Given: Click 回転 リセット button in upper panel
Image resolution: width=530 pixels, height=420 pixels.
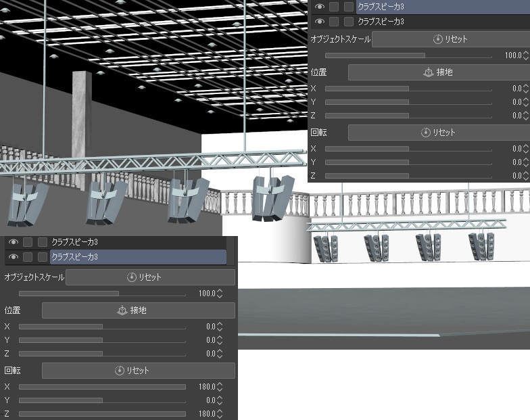Looking at the screenshot, I should 439,133.
